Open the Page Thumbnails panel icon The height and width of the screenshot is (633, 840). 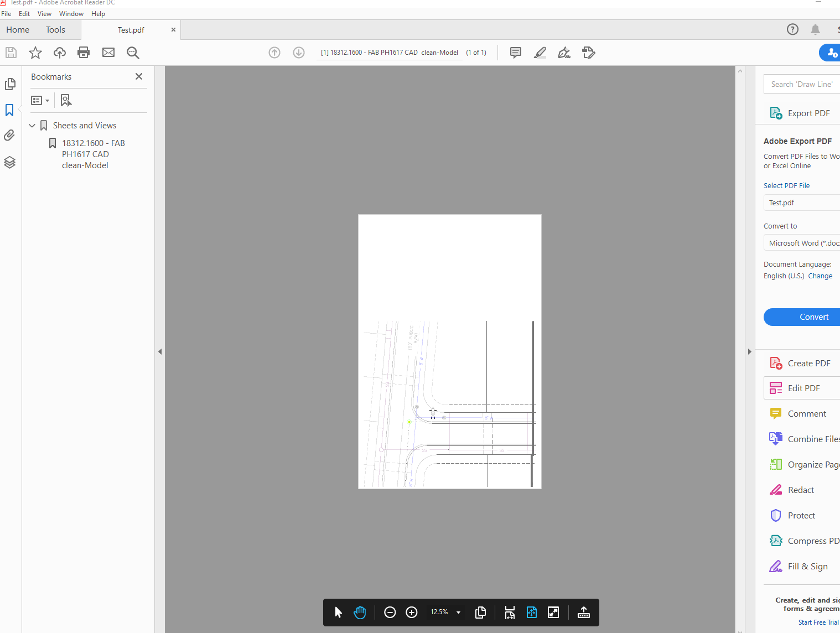pos(9,84)
